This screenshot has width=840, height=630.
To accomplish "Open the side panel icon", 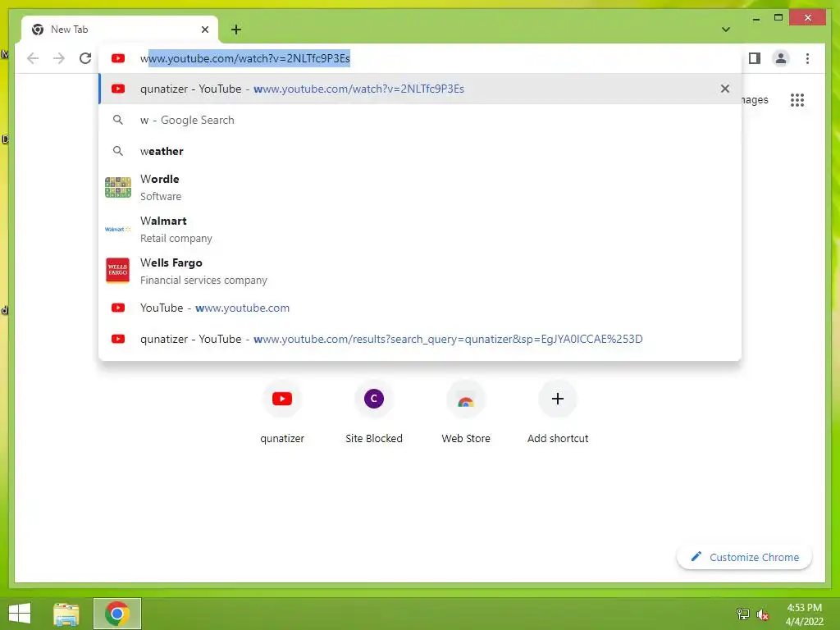I will [x=755, y=58].
